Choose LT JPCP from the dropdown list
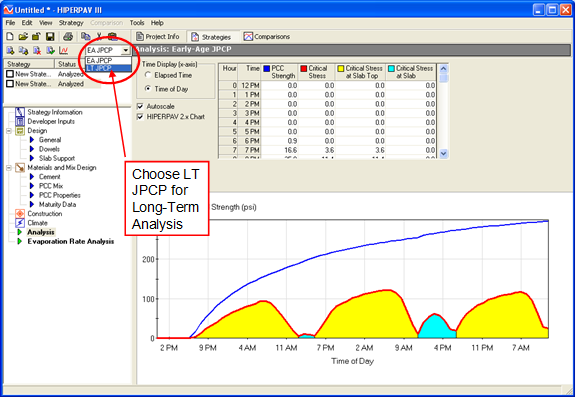Image resolution: width=576 pixels, height=398 pixels. tap(108, 68)
